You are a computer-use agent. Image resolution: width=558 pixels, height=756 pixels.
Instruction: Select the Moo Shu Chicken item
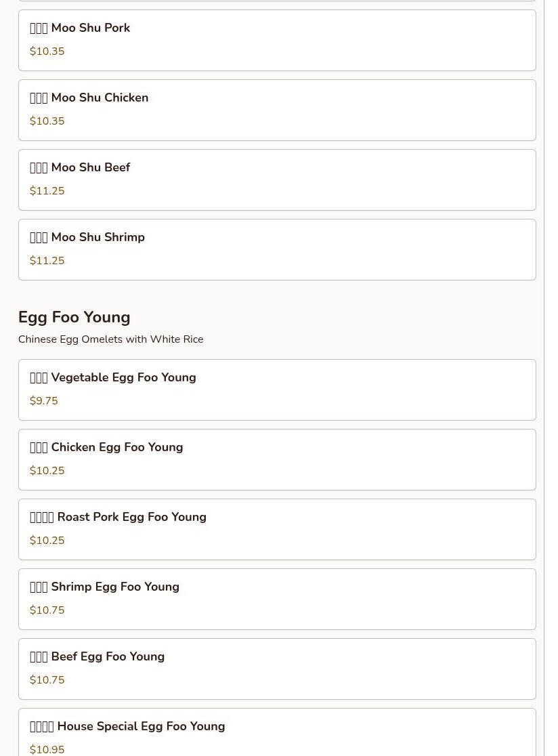[277, 110]
